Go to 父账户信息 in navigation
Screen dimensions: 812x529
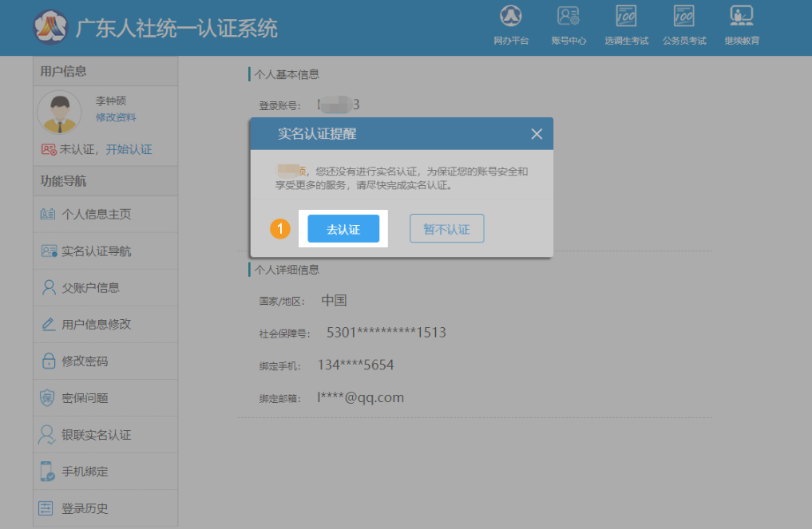pyautogui.click(x=90, y=288)
